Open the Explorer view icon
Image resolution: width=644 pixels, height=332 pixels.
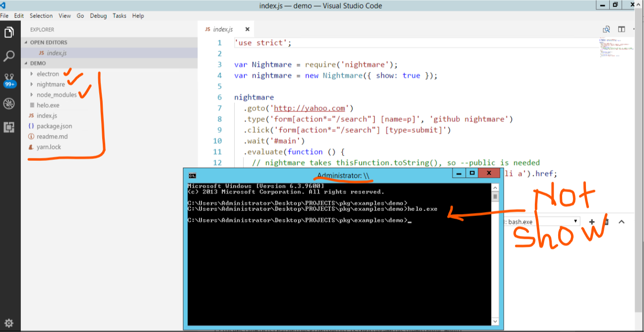(x=8, y=32)
